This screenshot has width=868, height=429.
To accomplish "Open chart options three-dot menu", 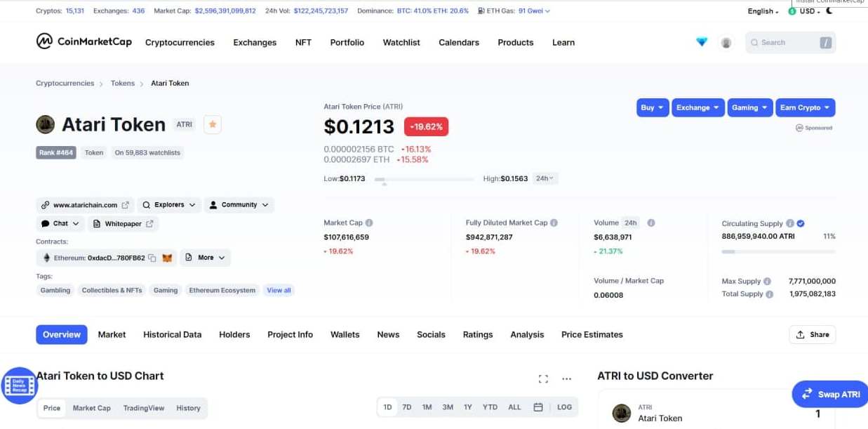I will (x=567, y=379).
